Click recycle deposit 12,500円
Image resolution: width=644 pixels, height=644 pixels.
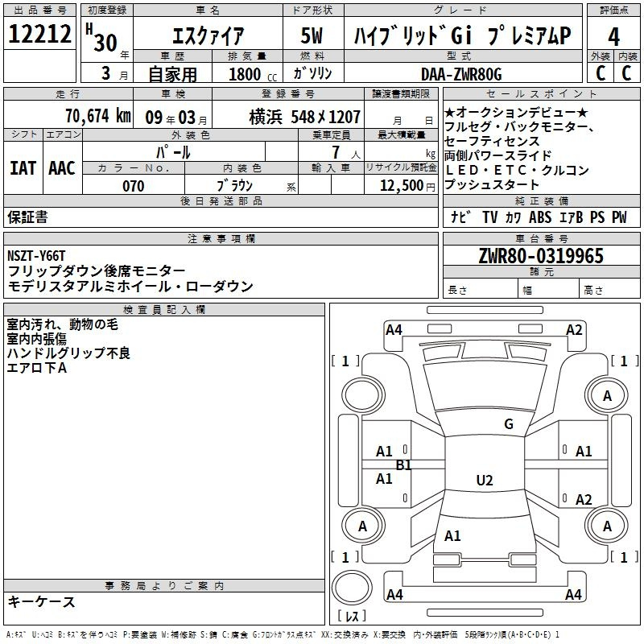[407, 186]
